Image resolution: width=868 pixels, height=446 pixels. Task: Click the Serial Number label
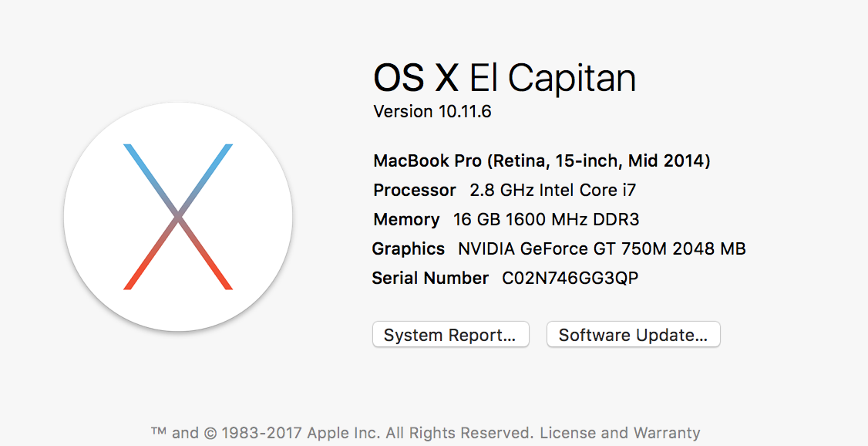click(x=430, y=279)
